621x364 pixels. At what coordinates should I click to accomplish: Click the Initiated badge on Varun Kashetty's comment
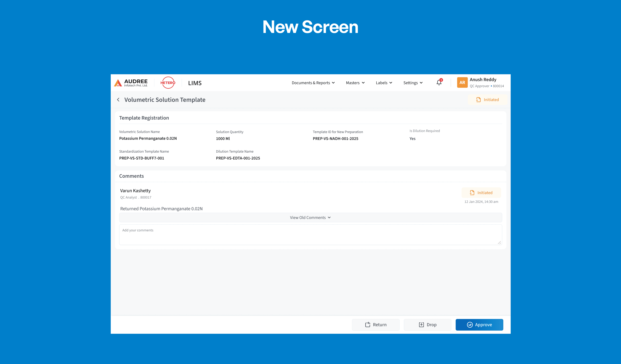pyautogui.click(x=481, y=192)
